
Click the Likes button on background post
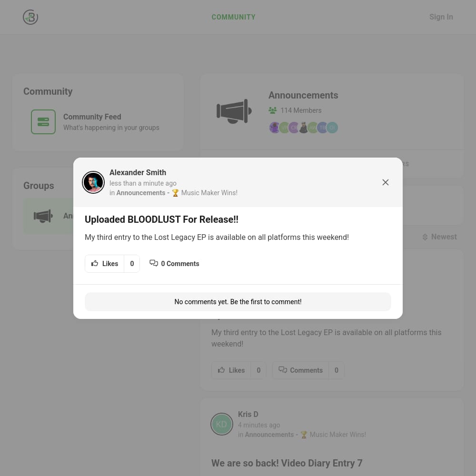click(231, 370)
